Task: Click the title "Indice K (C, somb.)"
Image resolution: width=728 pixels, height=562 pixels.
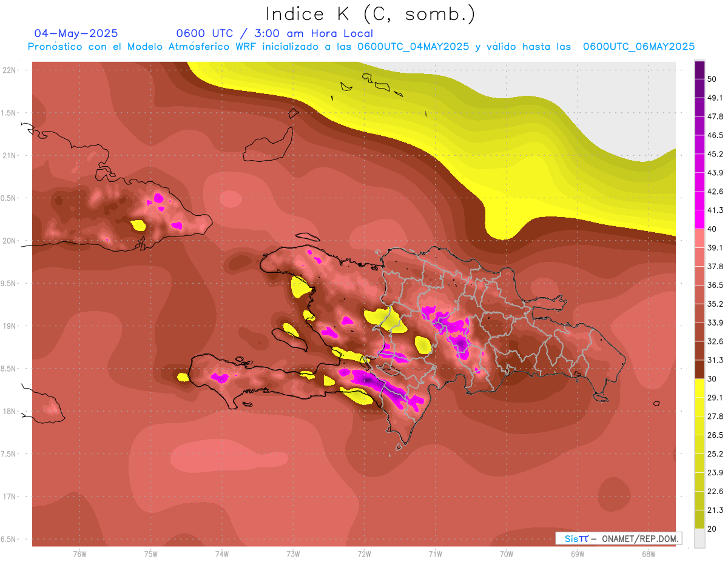Action: 371,13
